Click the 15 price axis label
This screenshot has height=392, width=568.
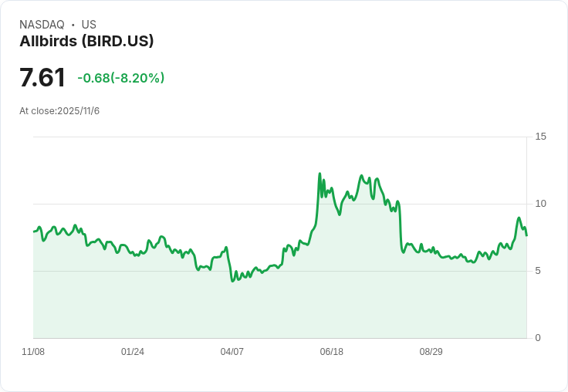(540, 137)
